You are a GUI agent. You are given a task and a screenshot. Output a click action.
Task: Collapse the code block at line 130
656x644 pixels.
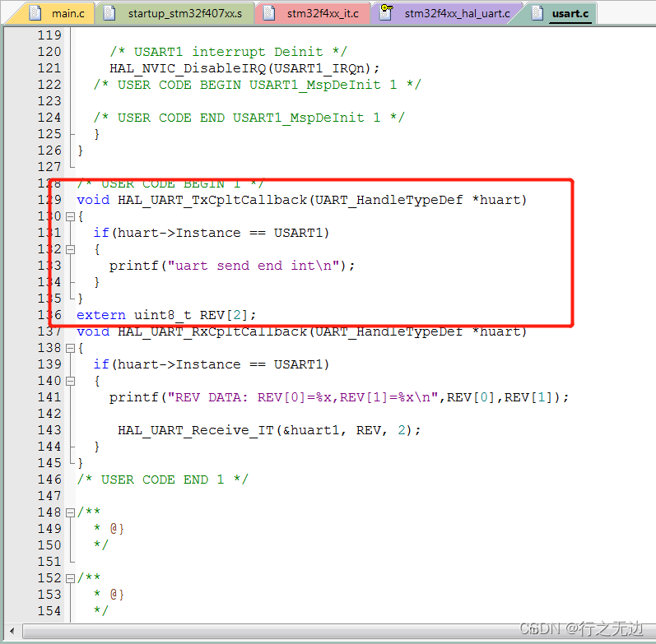click(70, 216)
